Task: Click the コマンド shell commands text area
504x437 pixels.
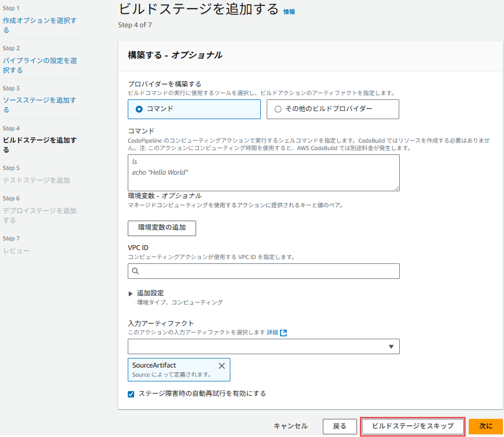Action: [x=263, y=173]
